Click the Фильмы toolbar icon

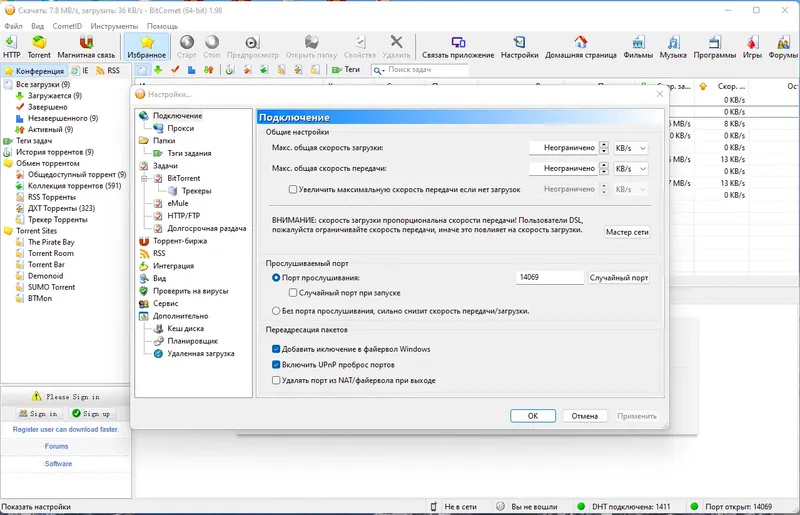point(638,47)
